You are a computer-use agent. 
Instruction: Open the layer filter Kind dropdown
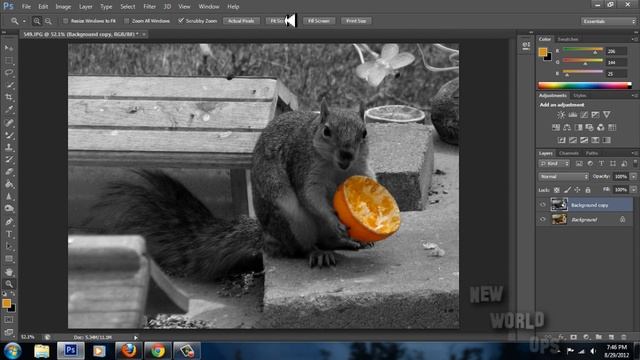pyautogui.click(x=554, y=164)
